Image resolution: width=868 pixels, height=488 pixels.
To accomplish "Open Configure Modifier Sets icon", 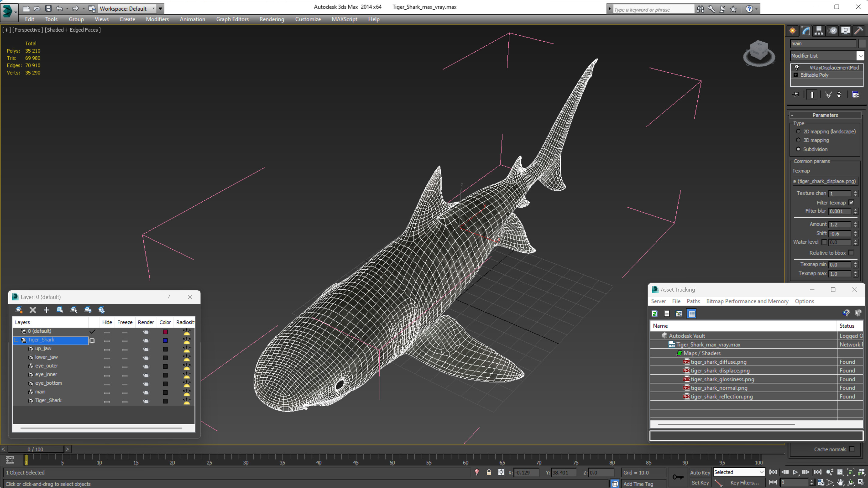I will coord(855,94).
